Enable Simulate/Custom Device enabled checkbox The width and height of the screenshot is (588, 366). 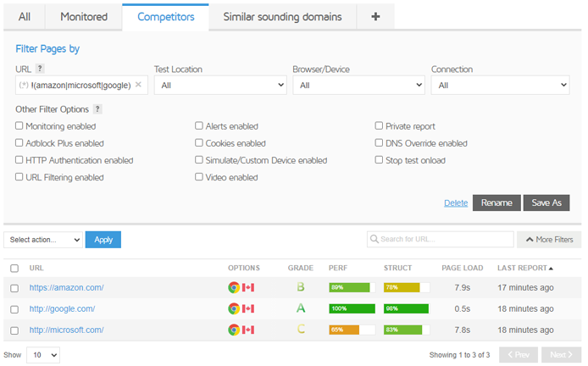[x=199, y=160]
